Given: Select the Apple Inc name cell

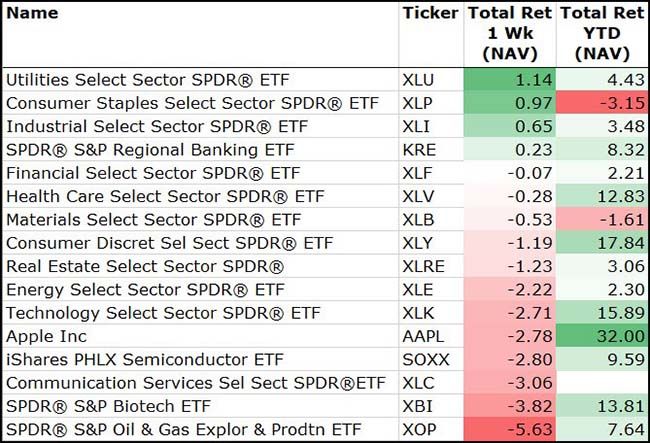Looking at the screenshot, I should click(47, 337).
